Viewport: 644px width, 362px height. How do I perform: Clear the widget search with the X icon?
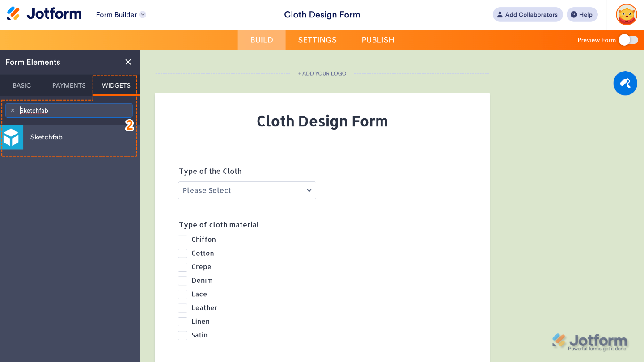pos(13,110)
